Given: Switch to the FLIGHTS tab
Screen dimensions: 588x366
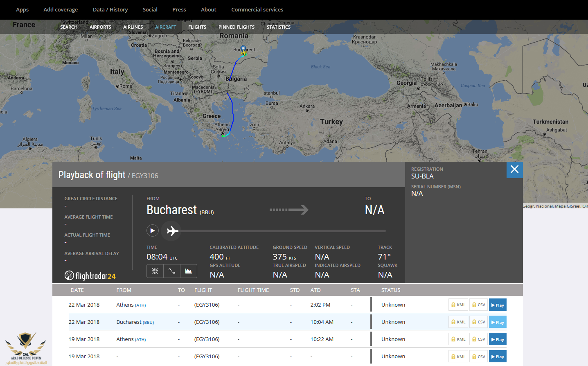Looking at the screenshot, I should 197,27.
